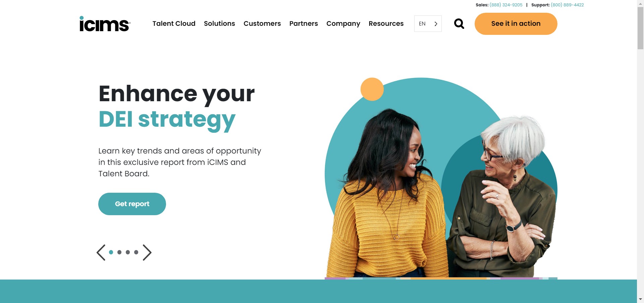Click the Get report button

[132, 204]
